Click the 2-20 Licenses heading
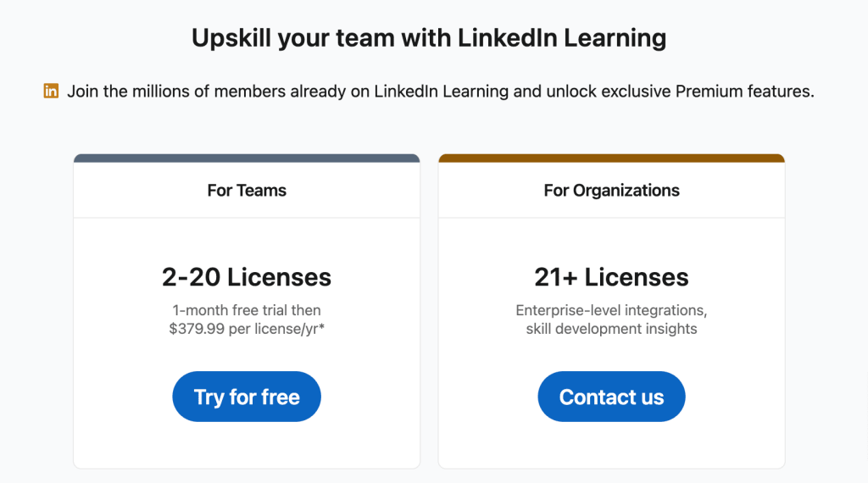 (247, 277)
